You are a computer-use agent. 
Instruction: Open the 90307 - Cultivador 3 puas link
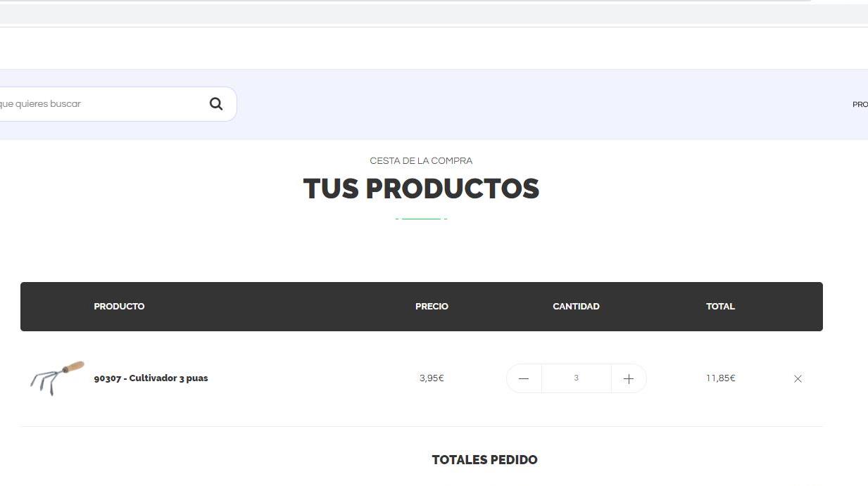[x=151, y=378]
